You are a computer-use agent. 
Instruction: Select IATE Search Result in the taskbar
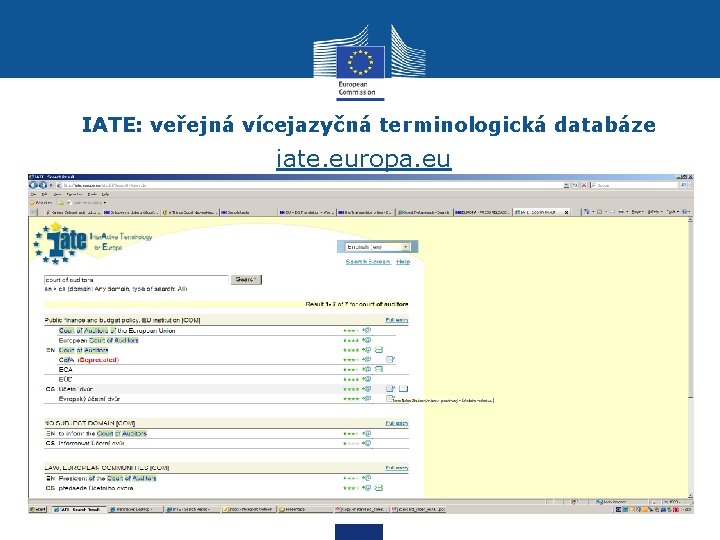(x=78, y=510)
